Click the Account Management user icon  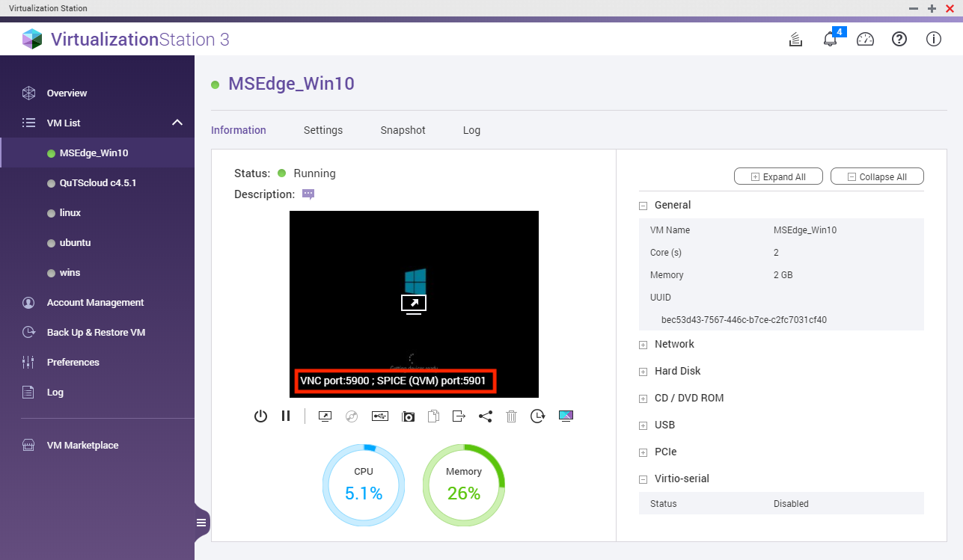(28, 303)
